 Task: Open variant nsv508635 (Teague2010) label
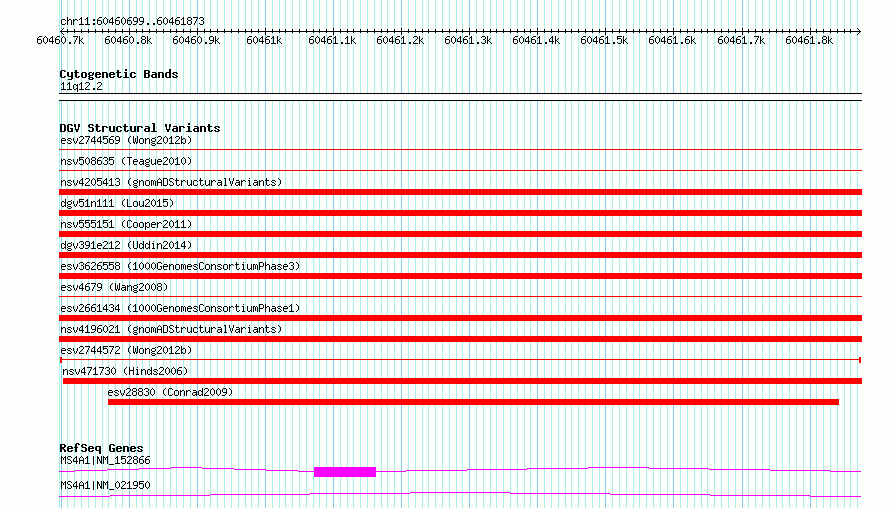coord(126,161)
